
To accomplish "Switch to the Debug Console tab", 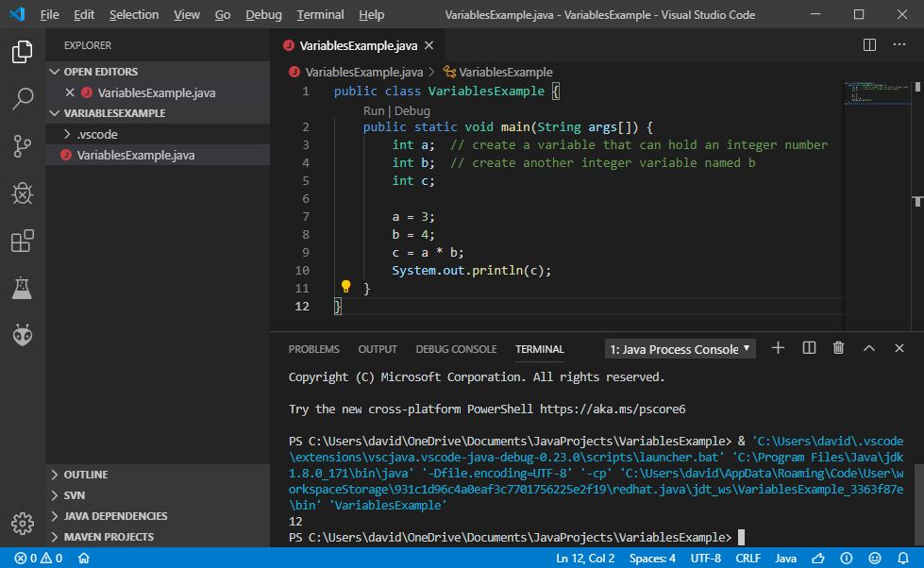I will 456,349.
